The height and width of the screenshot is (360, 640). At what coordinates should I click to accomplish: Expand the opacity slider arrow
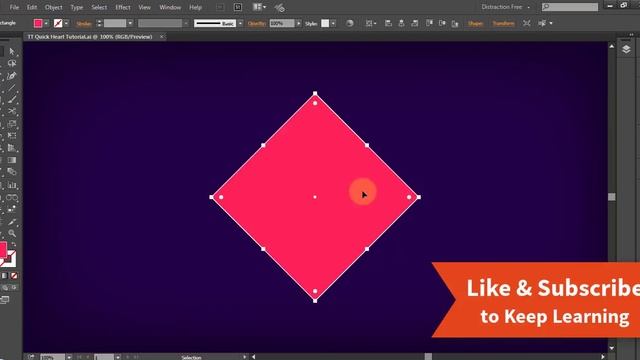pyautogui.click(x=298, y=24)
